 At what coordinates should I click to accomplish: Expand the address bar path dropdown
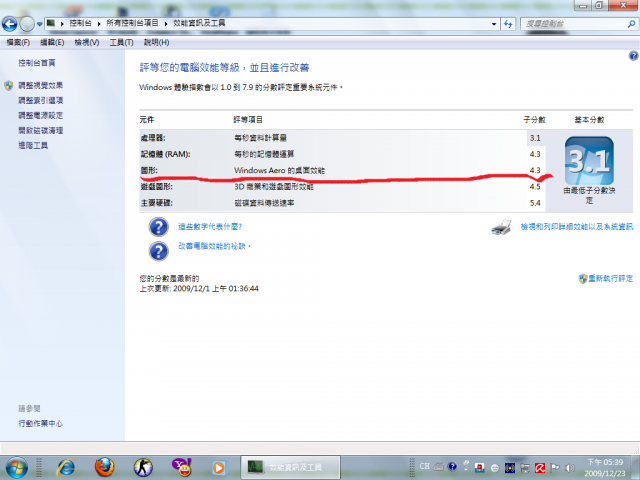[494, 24]
